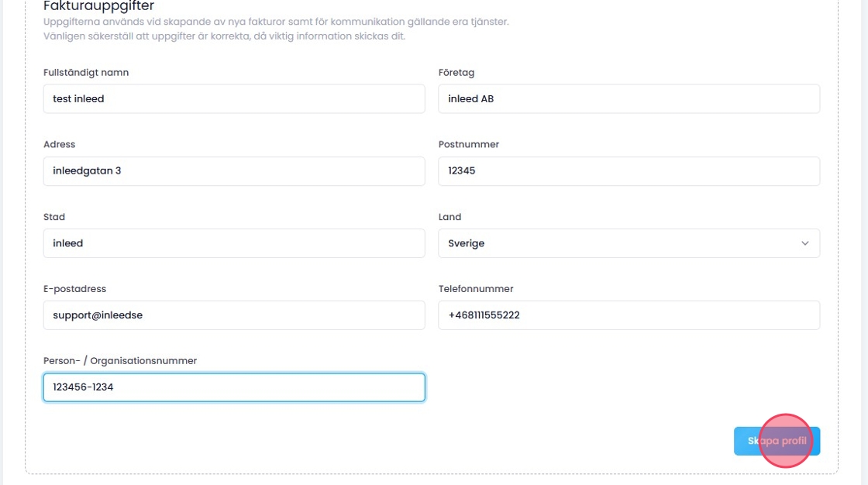Focus the Postnummer field showing 12345
This screenshot has height=485, width=868.
tap(629, 171)
